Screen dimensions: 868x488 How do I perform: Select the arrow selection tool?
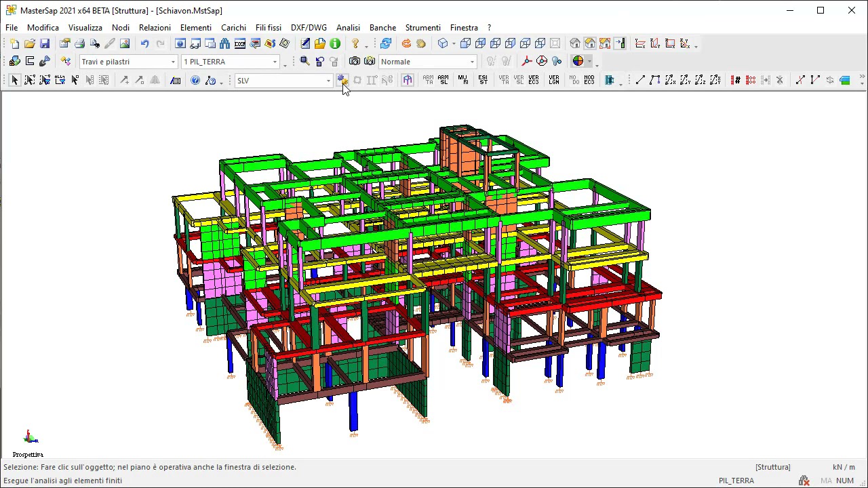click(14, 80)
